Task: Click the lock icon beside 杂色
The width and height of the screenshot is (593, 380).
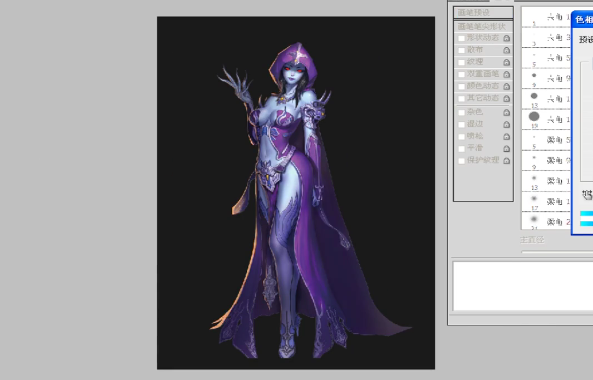Action: click(507, 112)
